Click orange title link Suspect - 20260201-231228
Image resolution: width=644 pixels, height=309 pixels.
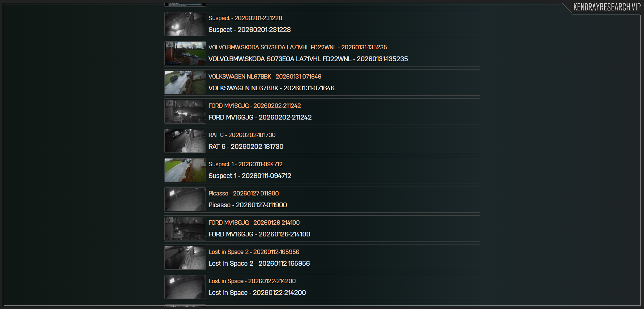(245, 18)
